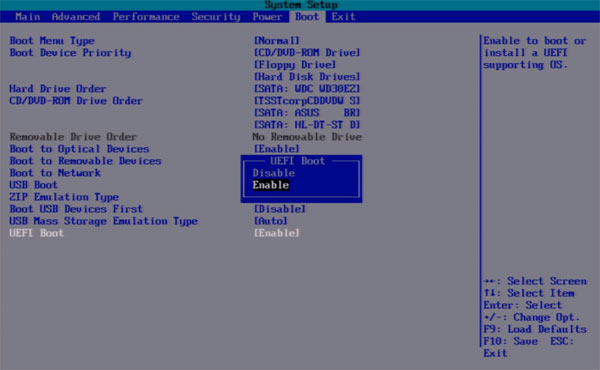Toggle Boot USB Devices First Disable value

coord(280,209)
